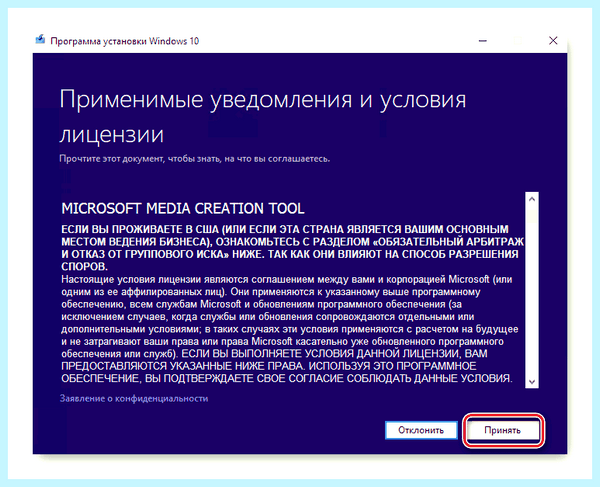This screenshot has height=487, width=600.
Task: Click the heading Применимые уведомления и условия лицензии
Action: (262, 117)
